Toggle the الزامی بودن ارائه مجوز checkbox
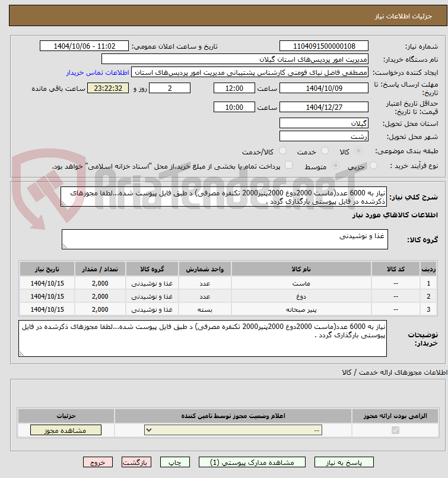 coord(395,430)
